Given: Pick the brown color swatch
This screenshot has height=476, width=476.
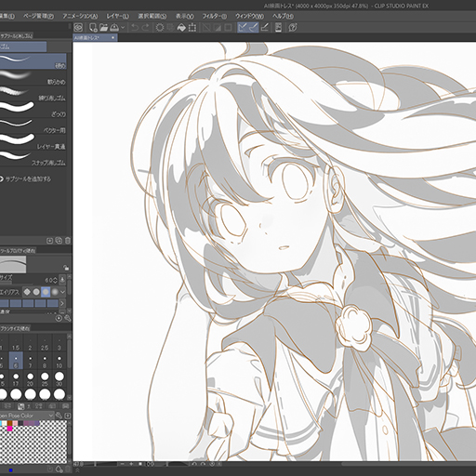Looking at the screenshot, I should pyautogui.click(x=10, y=423).
